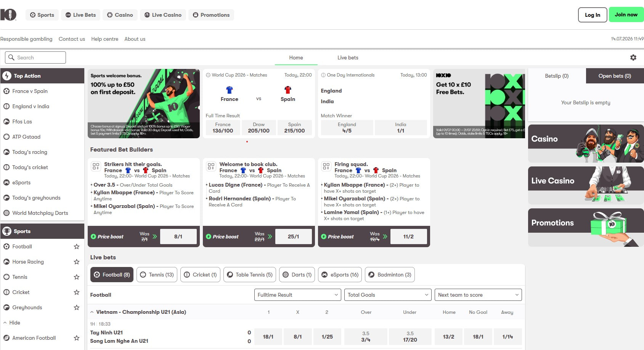Open the Casino banner on the right
Screen dimensions: 644x350
click(586, 144)
